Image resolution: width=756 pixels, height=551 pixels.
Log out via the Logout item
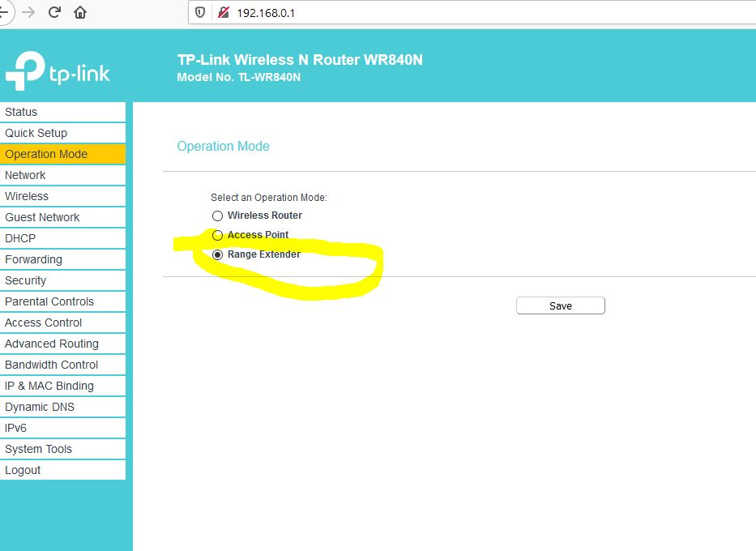click(62, 470)
